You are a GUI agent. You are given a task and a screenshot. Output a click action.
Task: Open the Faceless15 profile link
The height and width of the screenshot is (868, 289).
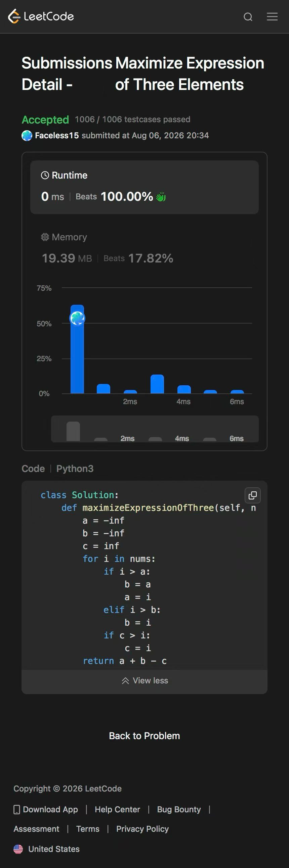[57, 136]
